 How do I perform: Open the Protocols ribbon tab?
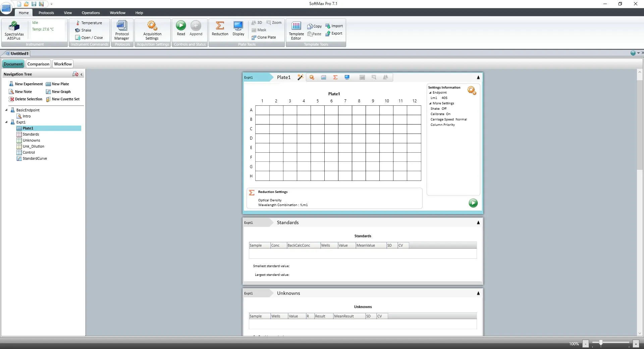click(x=46, y=13)
